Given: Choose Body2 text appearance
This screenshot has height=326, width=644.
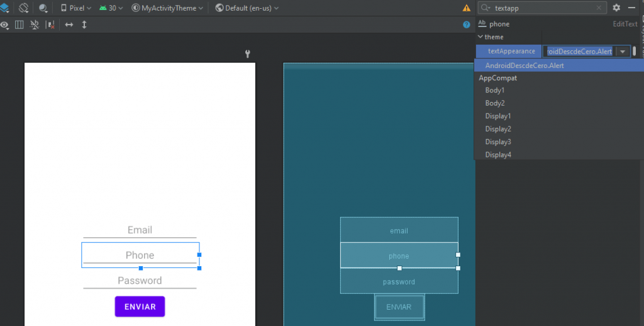Looking at the screenshot, I should click(x=559, y=103).
